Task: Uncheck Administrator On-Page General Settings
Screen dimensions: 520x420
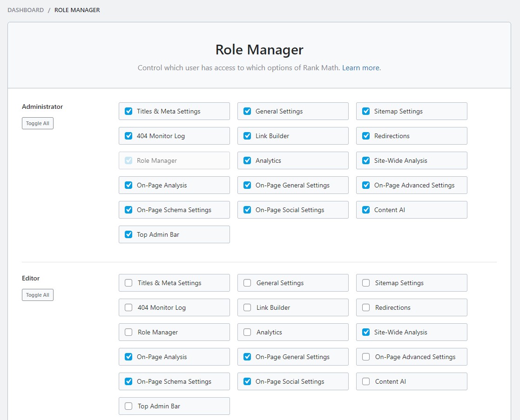Action: click(x=247, y=185)
